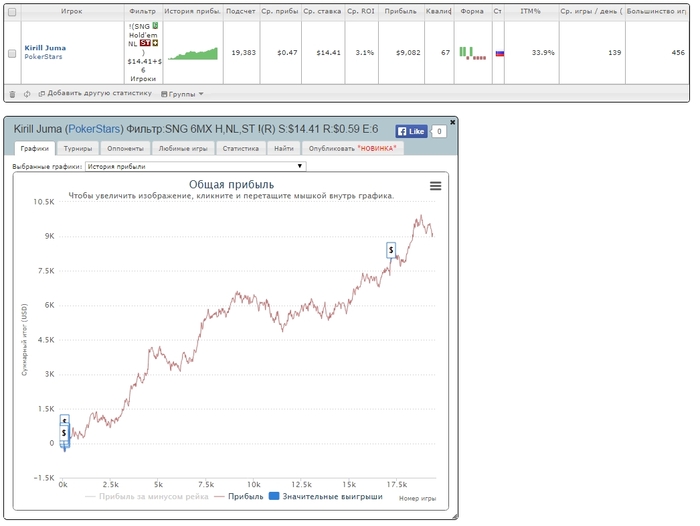Sort by Игрок column header
Screen dimensions: 700x526
[72, 11]
